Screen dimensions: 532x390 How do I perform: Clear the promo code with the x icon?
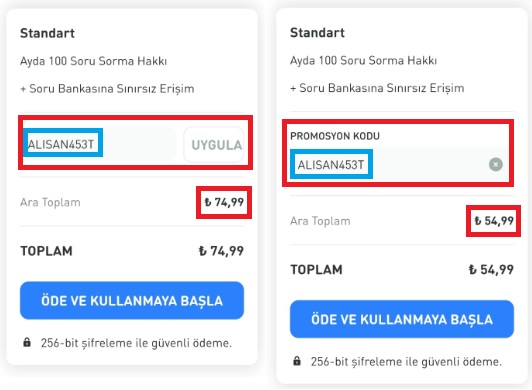pyautogui.click(x=495, y=165)
